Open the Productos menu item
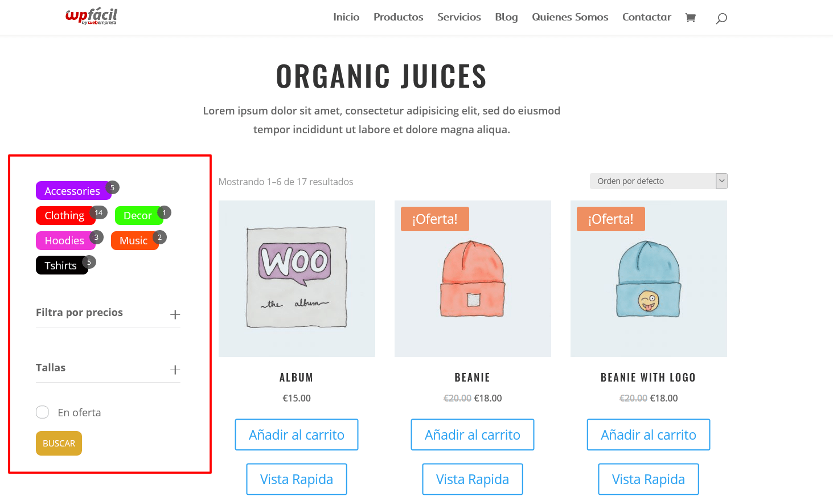 point(399,17)
